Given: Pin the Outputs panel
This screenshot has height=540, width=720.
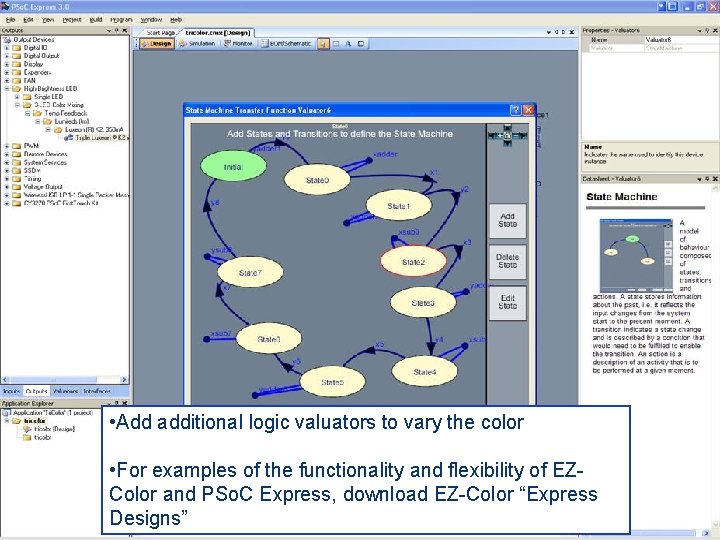Looking at the screenshot, I should 117,30.
